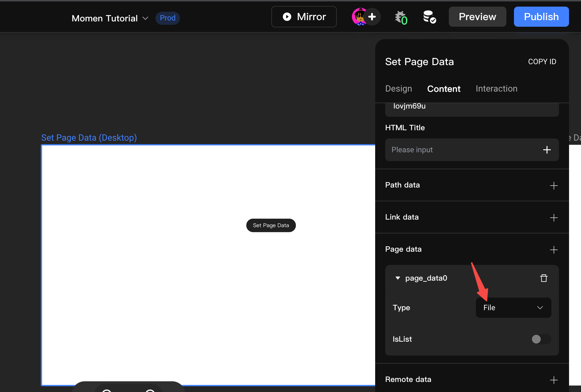581x392 pixels.
Task: Add a Remote data entry with the plus icon
Action: pos(554,380)
